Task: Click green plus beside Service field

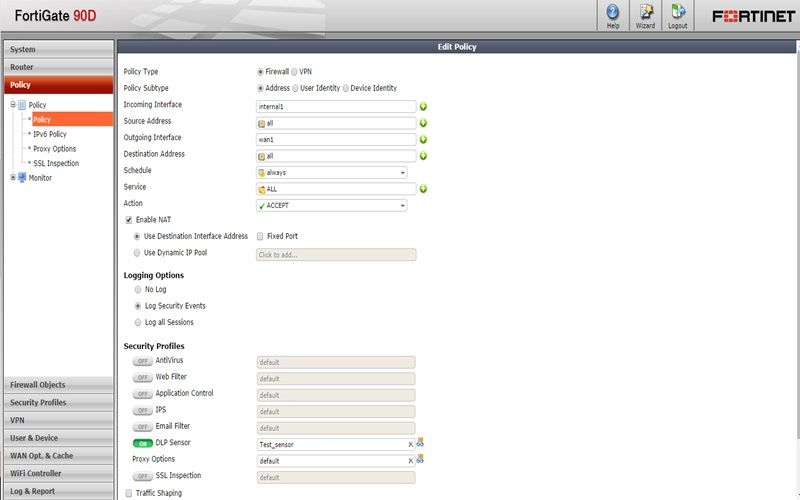Action: tap(423, 189)
